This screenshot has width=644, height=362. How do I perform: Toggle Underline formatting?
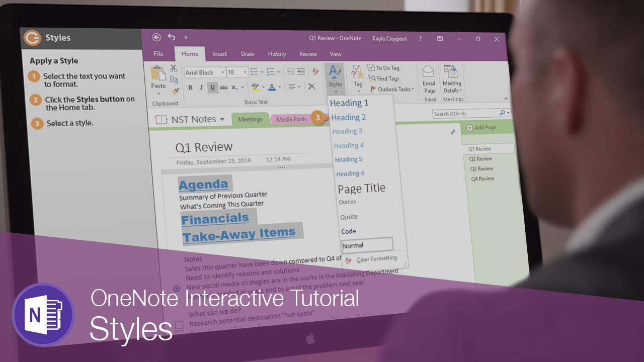[x=212, y=87]
